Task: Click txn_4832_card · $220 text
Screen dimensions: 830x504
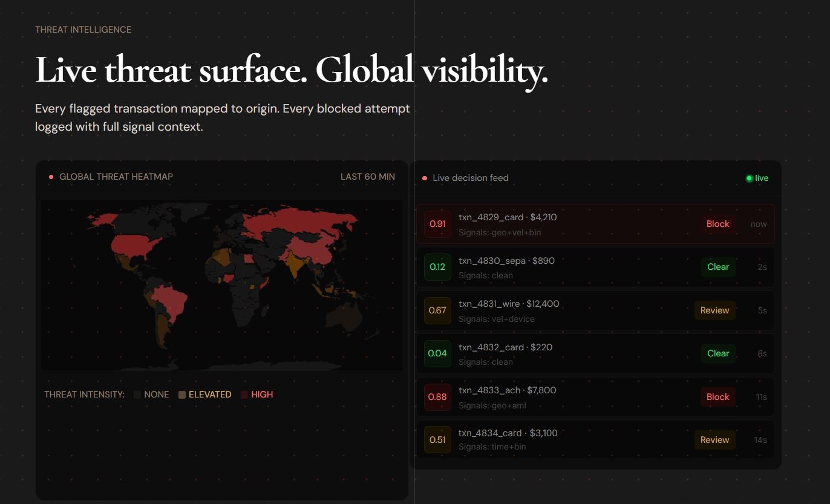Action: pos(505,347)
